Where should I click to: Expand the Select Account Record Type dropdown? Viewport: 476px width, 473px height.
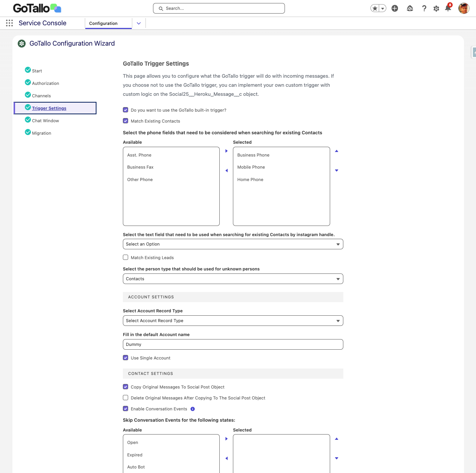(x=233, y=321)
